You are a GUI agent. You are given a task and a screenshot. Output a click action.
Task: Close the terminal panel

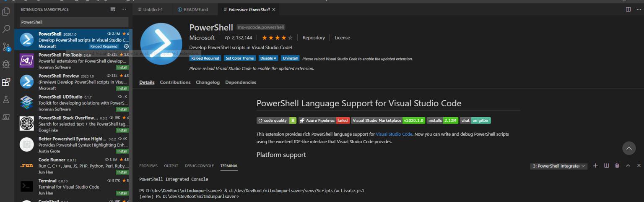(639, 165)
